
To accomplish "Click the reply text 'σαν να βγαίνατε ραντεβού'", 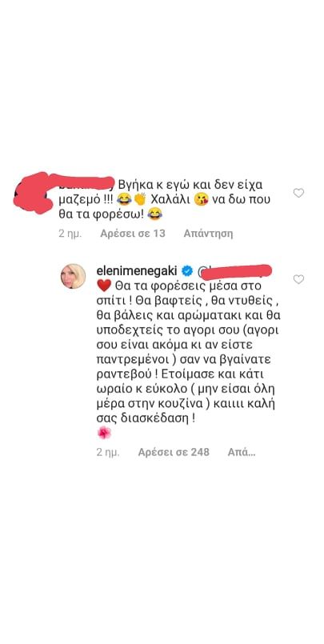I will click(187, 365).
